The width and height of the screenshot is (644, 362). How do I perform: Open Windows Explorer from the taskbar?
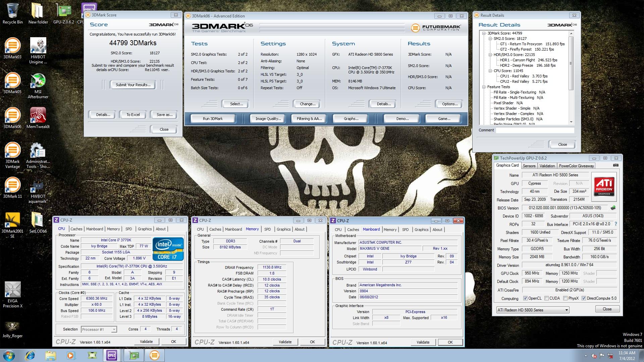(51, 355)
